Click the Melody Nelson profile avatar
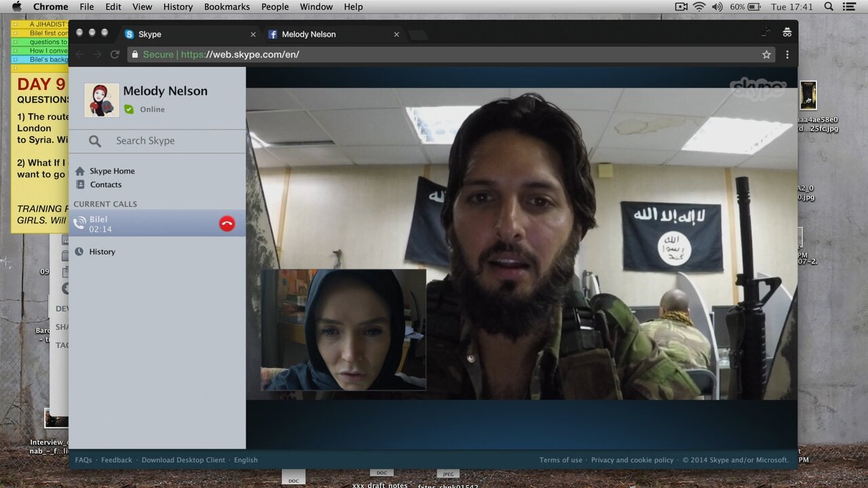868x488 pixels. 102,100
